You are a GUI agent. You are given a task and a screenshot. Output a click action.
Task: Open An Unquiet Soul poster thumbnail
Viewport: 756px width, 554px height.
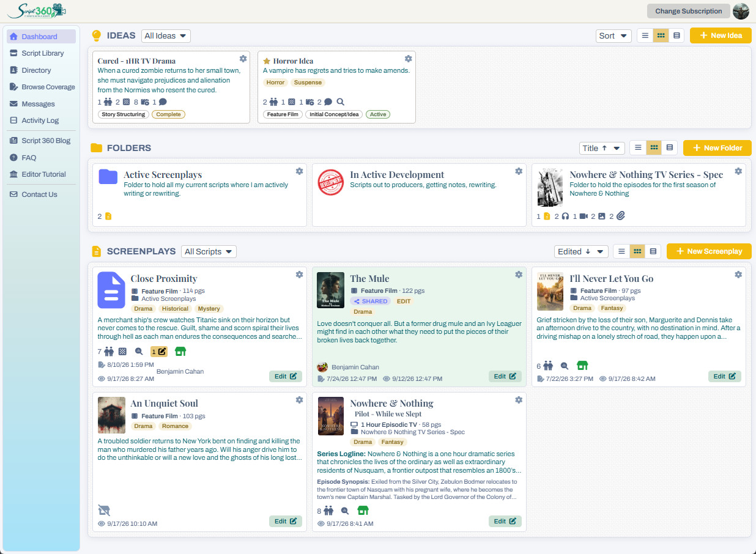coord(111,415)
